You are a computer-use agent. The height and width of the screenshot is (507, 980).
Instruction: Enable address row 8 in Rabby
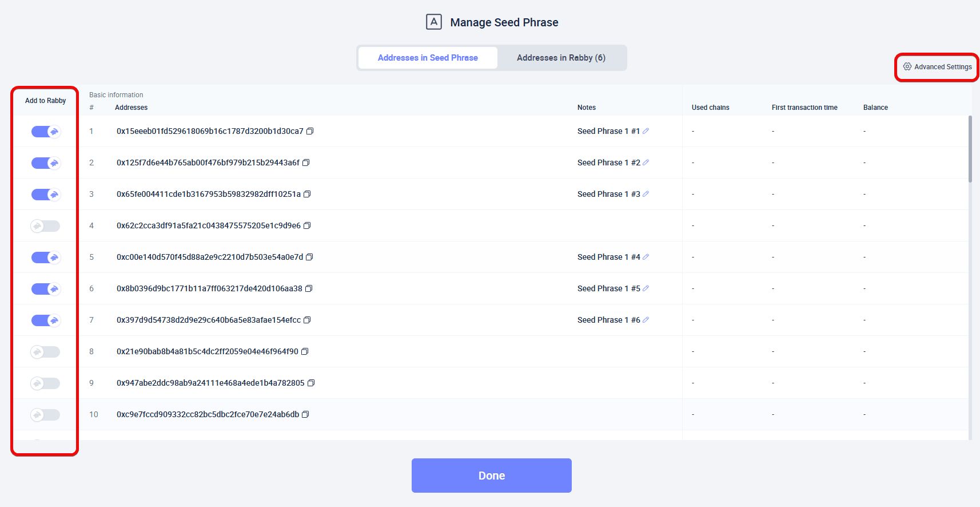pos(45,352)
